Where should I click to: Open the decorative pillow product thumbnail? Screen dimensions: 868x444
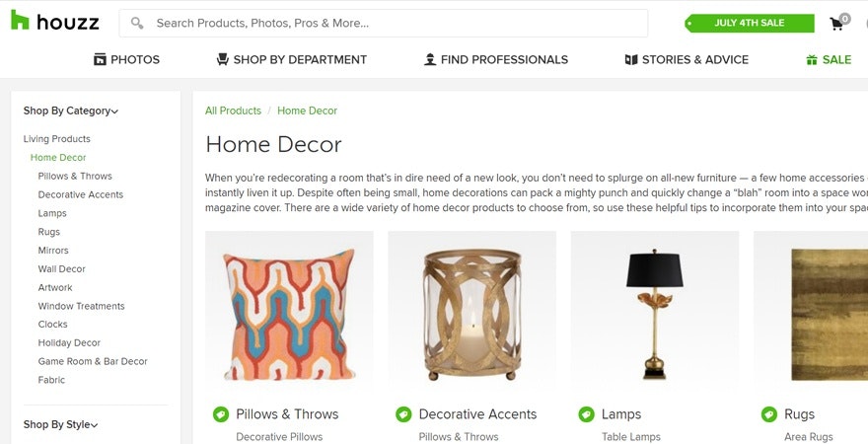(x=289, y=314)
